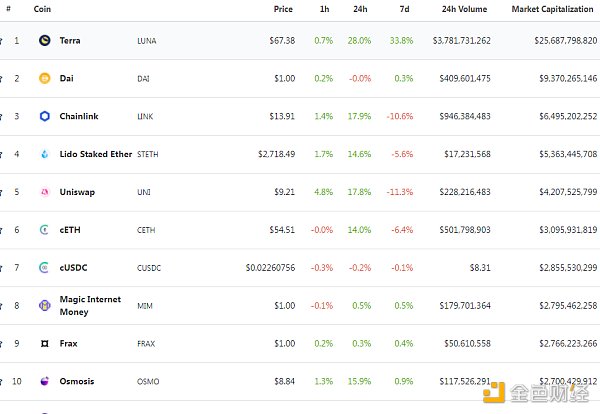Click Chainlink's market cap $6,495,202,252
This screenshot has width=600, height=414.
568,116
